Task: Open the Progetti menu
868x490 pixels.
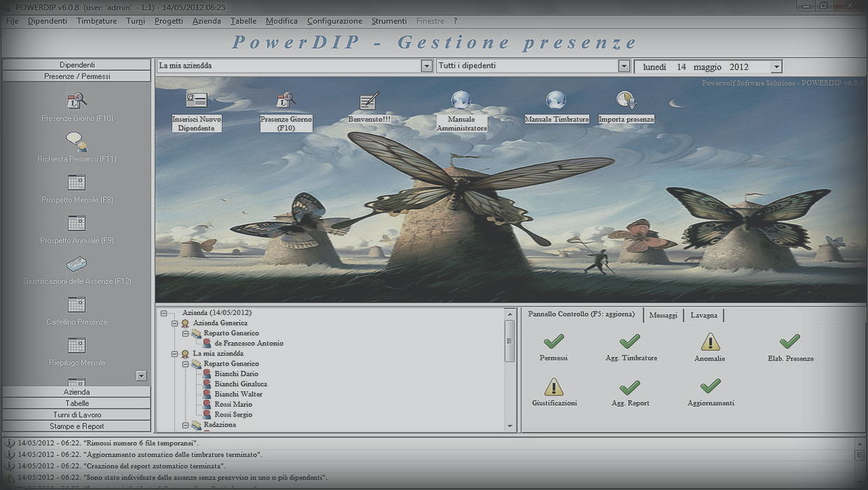Action: [x=169, y=21]
